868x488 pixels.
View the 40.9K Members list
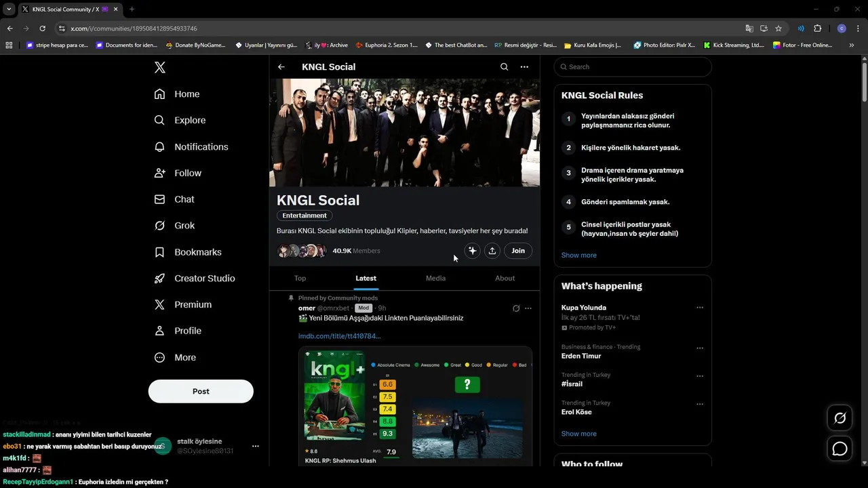pos(356,251)
